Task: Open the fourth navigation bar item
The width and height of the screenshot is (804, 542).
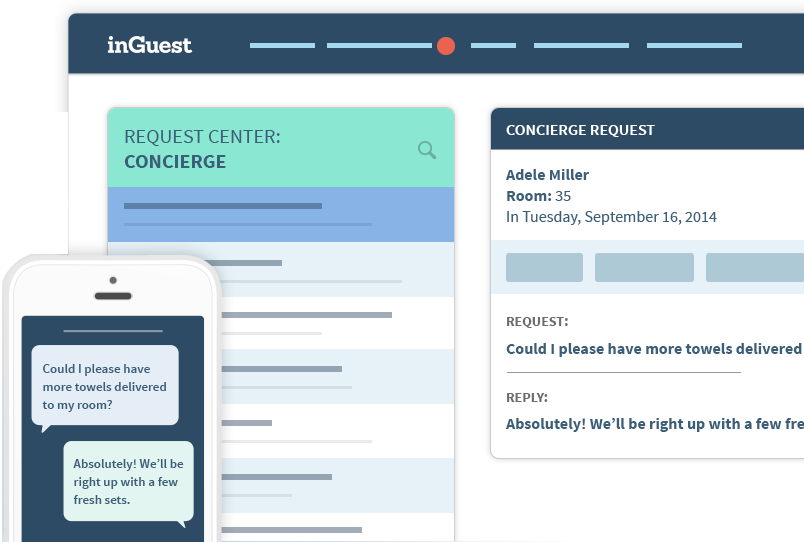Action: (x=581, y=46)
